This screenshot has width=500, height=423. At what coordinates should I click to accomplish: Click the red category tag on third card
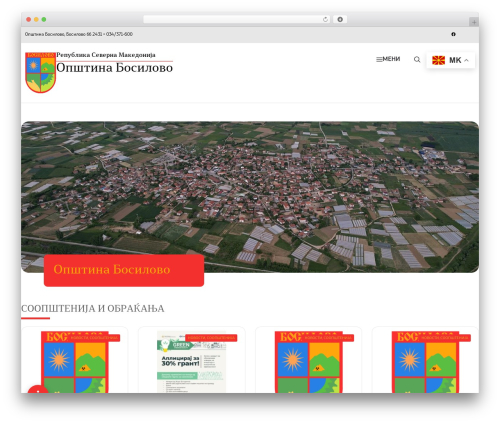[x=328, y=338]
